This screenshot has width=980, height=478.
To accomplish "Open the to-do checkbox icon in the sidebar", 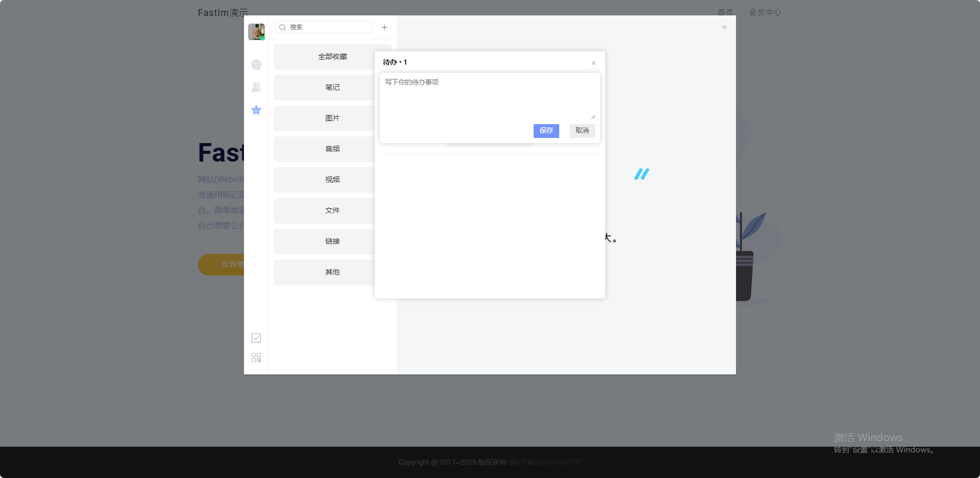I will tap(256, 338).
